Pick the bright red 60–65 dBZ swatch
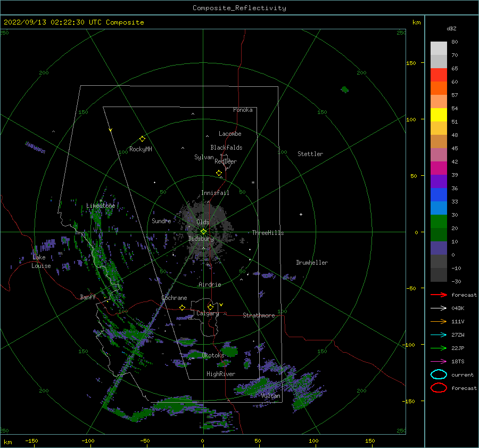 pos(439,75)
